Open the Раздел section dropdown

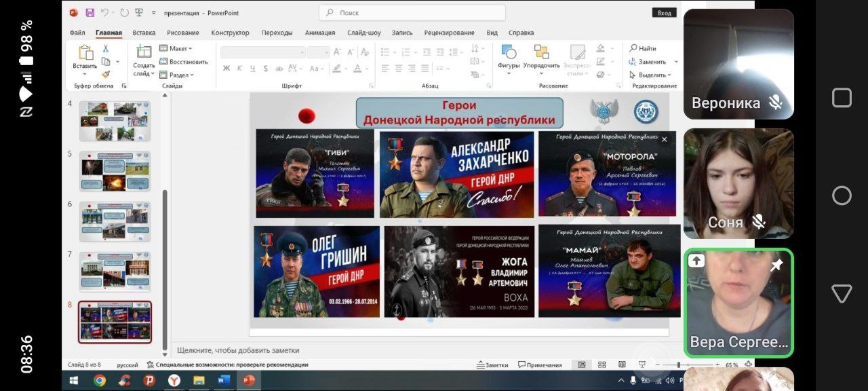coord(177,75)
